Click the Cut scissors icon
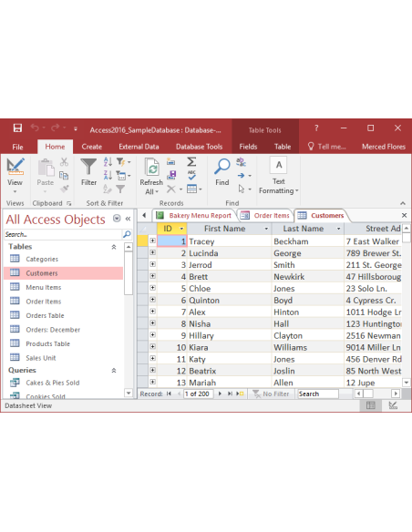This screenshot has width=412, height=532. point(64,162)
